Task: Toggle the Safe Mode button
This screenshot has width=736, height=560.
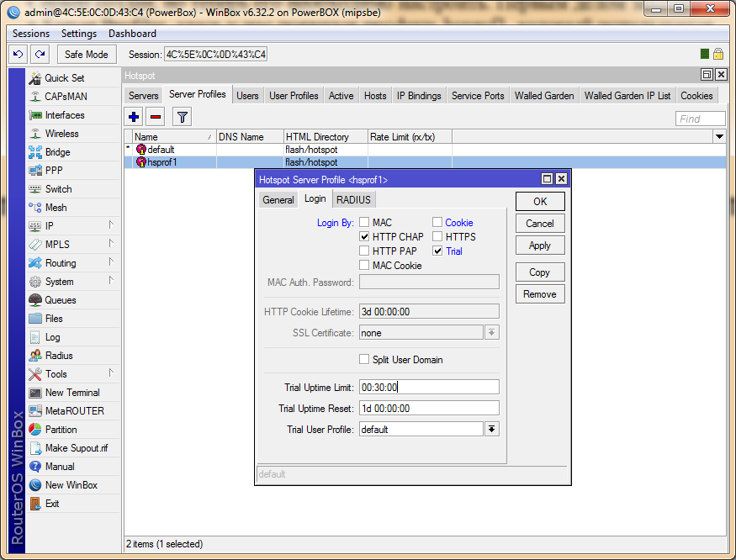Action: click(x=86, y=55)
